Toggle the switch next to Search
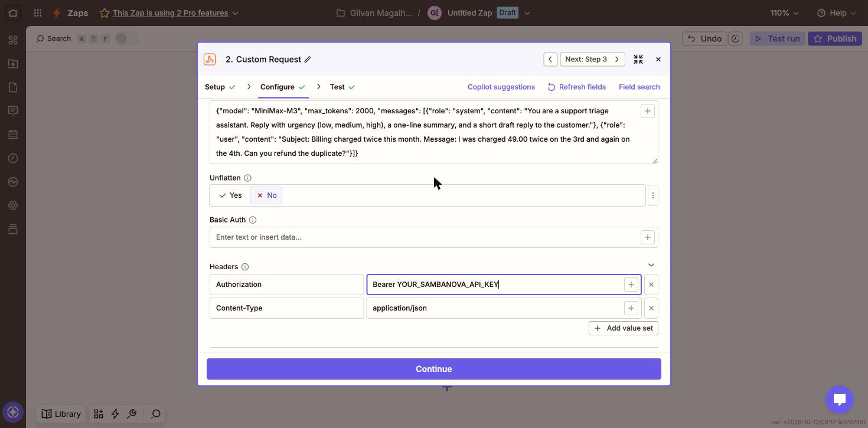 click(x=126, y=38)
